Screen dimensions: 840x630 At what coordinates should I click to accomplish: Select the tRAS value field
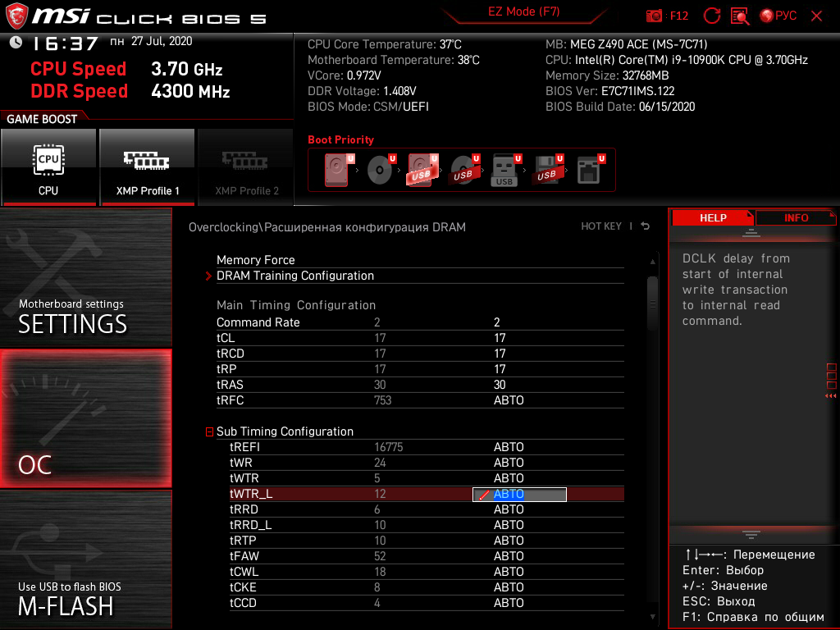(x=500, y=384)
